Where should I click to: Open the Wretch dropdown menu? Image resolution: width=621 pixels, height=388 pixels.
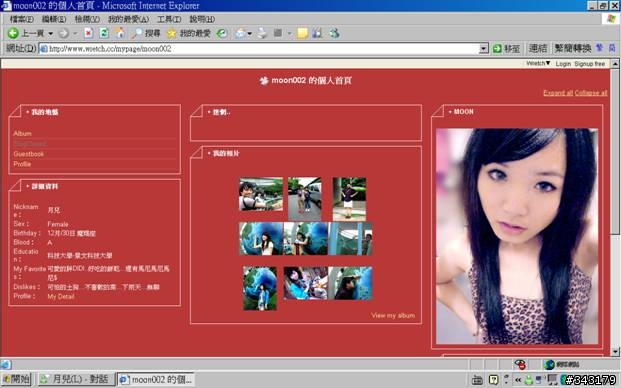(x=538, y=63)
